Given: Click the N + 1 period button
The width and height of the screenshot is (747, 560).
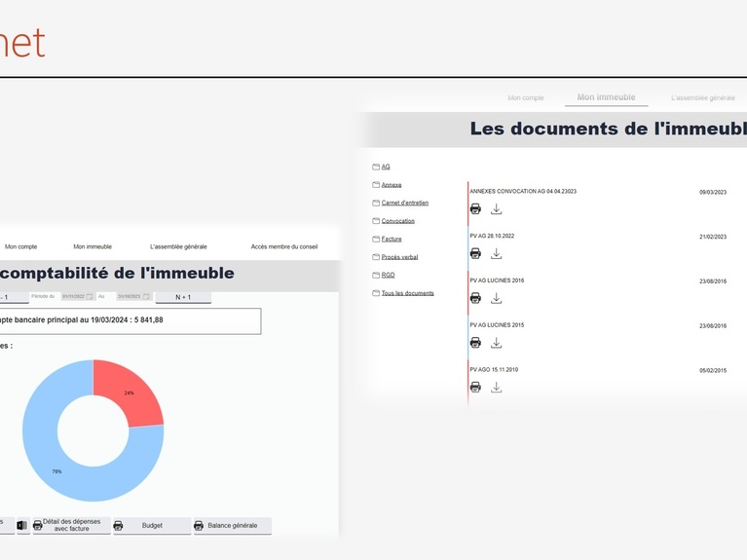Looking at the screenshot, I should coord(183,297).
